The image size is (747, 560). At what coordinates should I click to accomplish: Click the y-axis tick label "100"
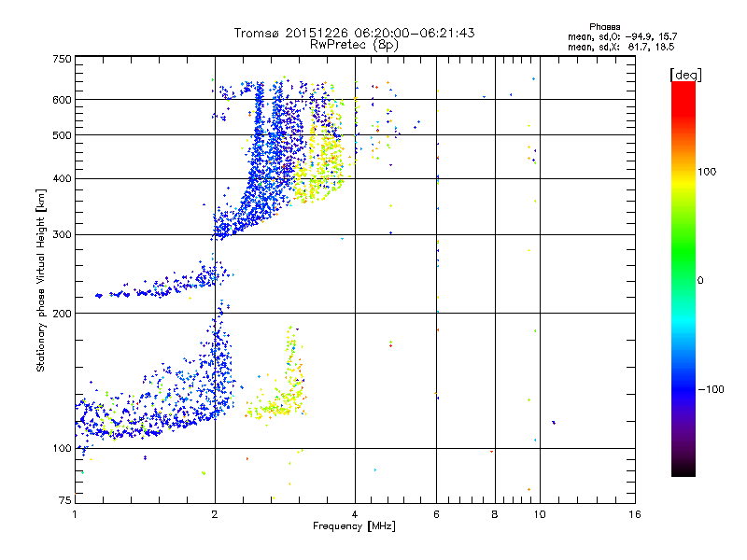coord(62,449)
